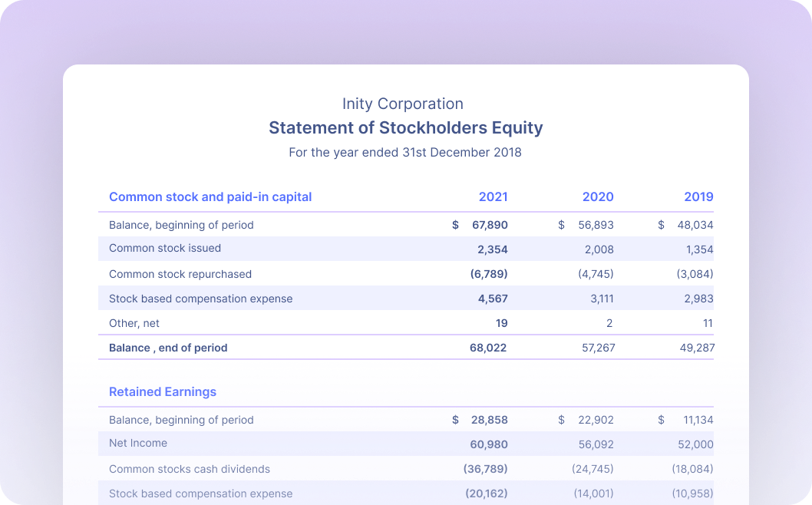This screenshot has height=505, width=812.
Task: Click the Common stocks cash dividends label
Action: pos(190,469)
